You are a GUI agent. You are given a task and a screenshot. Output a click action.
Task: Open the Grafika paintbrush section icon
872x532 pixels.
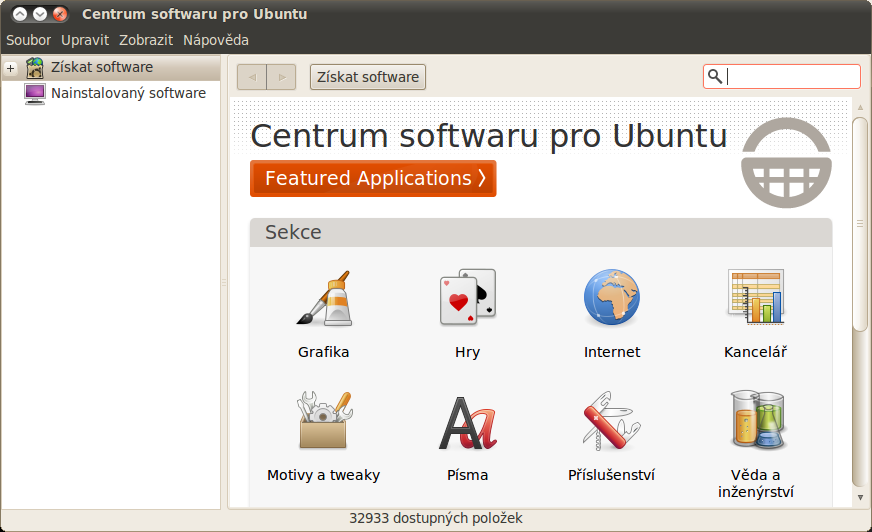click(x=324, y=298)
